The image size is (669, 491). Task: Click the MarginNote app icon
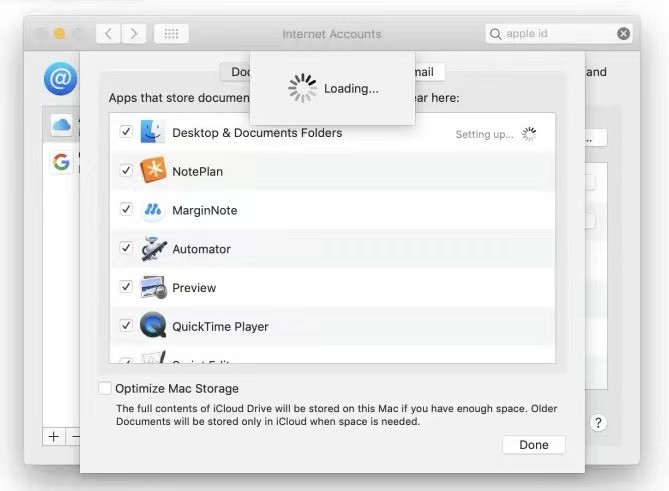(x=153, y=209)
